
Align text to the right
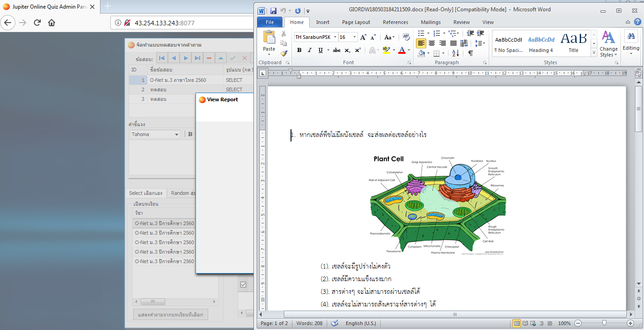[x=442, y=43]
